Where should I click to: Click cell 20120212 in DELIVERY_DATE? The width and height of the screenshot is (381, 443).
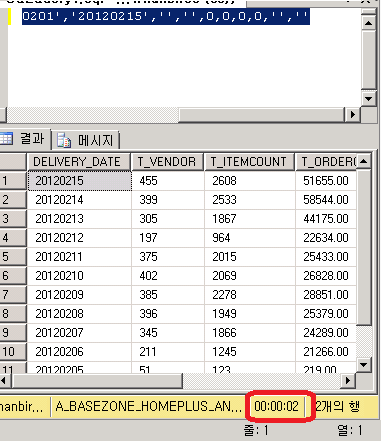coord(80,238)
